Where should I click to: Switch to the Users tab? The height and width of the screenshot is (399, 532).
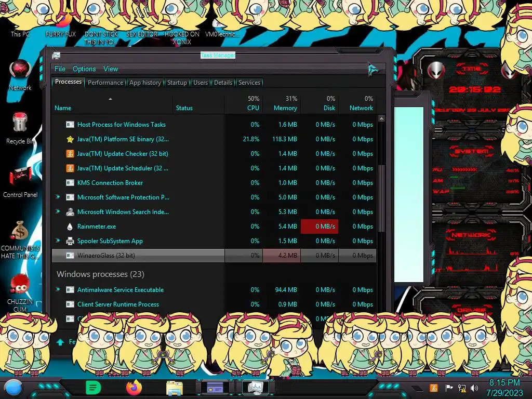click(x=201, y=83)
